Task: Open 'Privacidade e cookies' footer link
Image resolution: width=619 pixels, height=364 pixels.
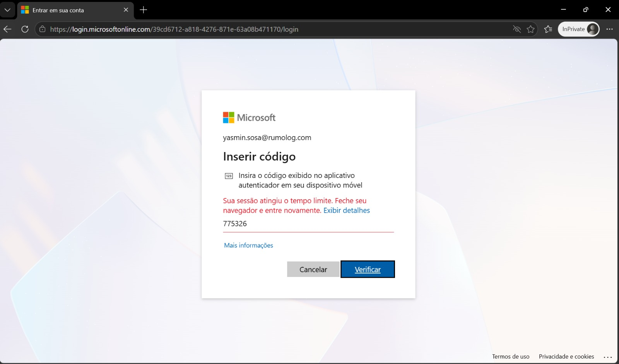Action: 566,357
